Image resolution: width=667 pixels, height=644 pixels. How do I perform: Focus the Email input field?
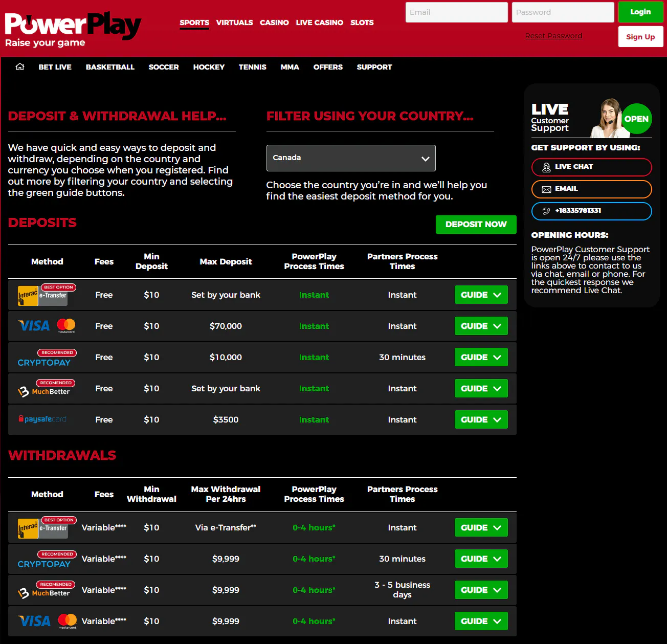[x=457, y=12]
